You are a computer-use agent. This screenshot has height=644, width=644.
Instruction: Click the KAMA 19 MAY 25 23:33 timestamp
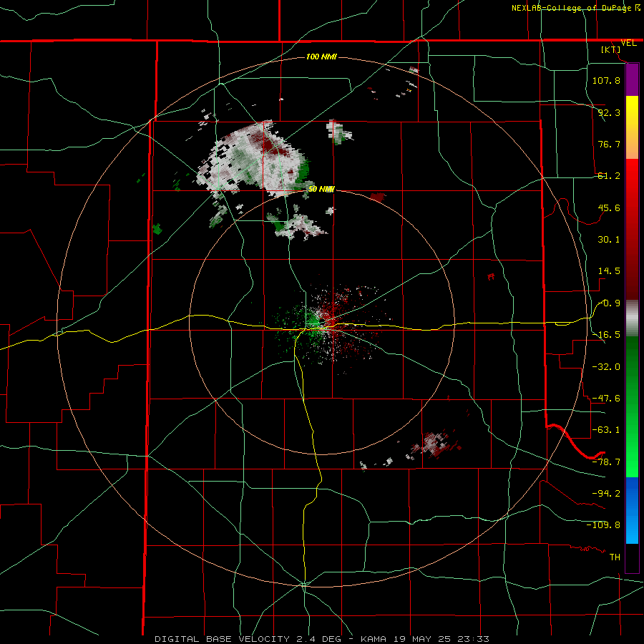pyautogui.click(x=425, y=639)
